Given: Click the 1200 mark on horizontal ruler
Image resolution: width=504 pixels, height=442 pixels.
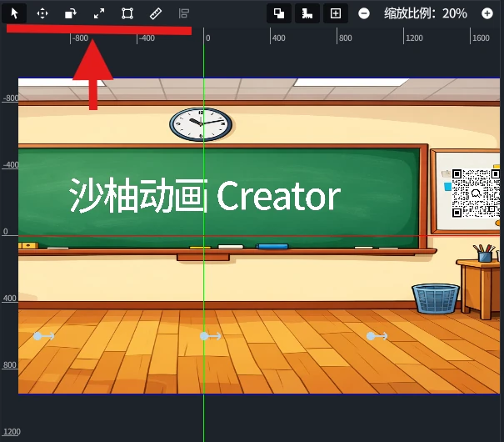Looking at the screenshot, I should click(414, 38).
